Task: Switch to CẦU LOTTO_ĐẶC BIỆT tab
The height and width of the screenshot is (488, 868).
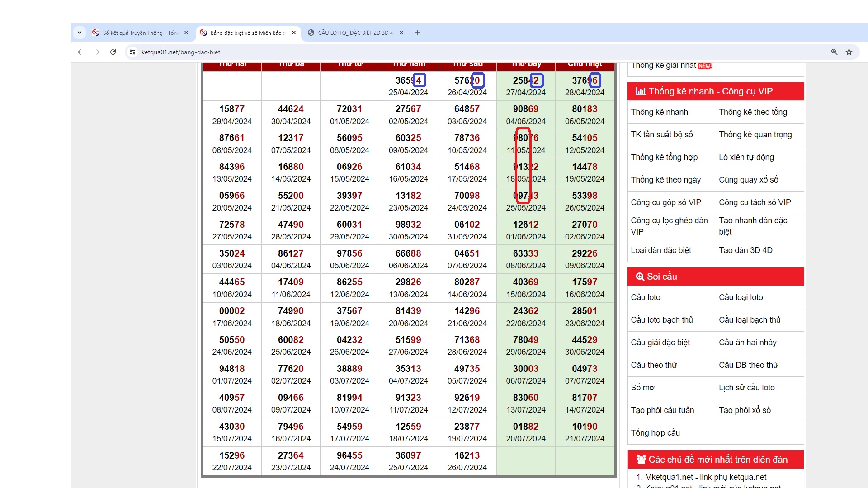Action: pyautogui.click(x=355, y=33)
